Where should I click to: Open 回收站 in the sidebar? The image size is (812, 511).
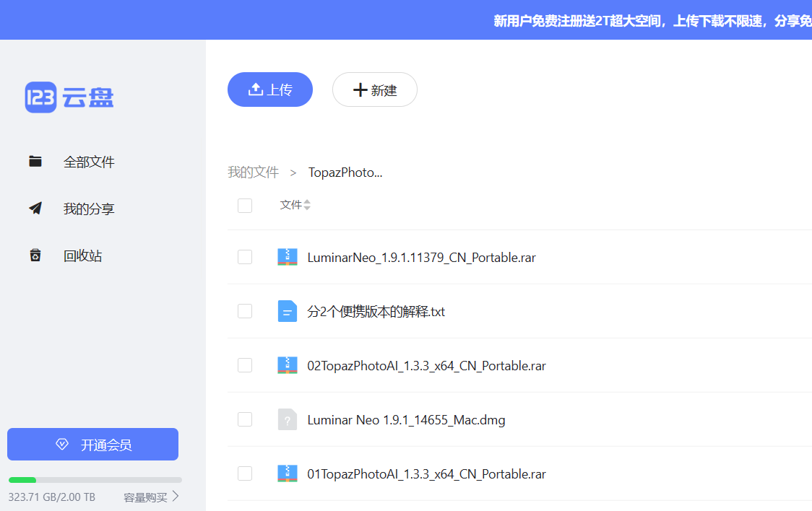click(x=82, y=256)
